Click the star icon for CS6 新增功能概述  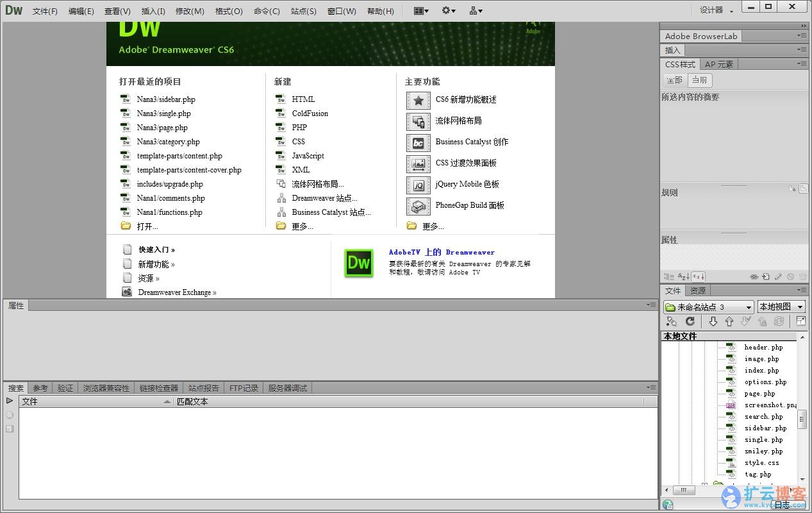pyautogui.click(x=418, y=100)
